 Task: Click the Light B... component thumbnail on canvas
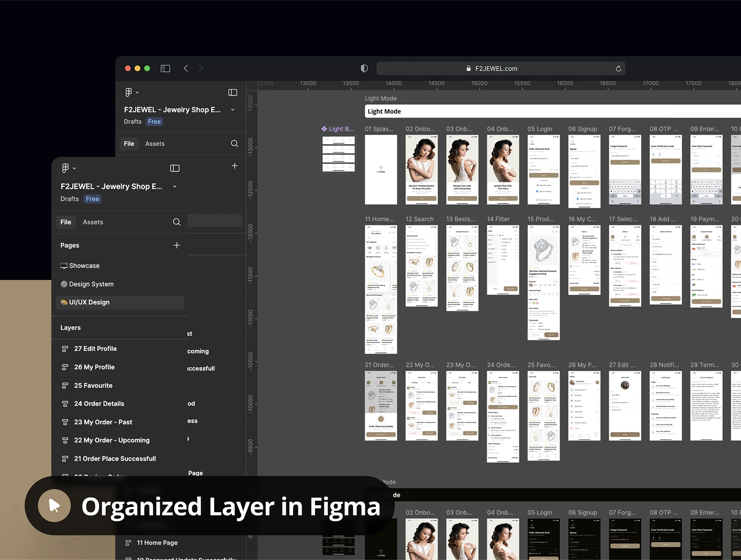338,154
